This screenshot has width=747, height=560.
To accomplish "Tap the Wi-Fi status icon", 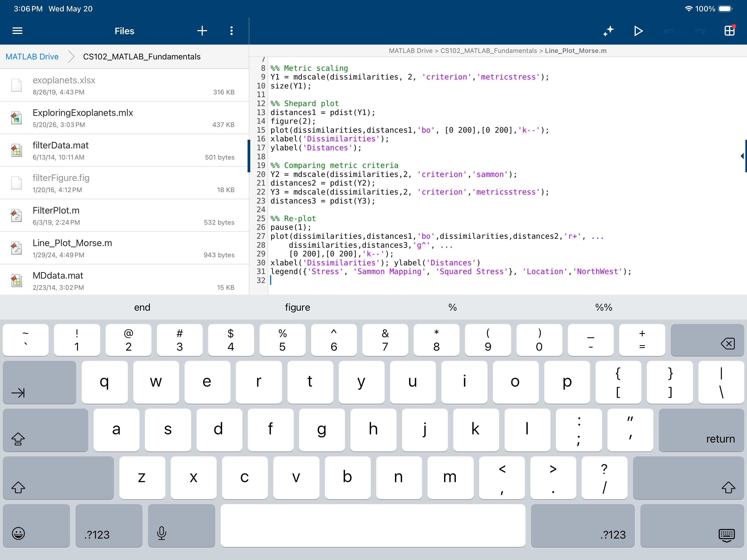I will (x=689, y=9).
